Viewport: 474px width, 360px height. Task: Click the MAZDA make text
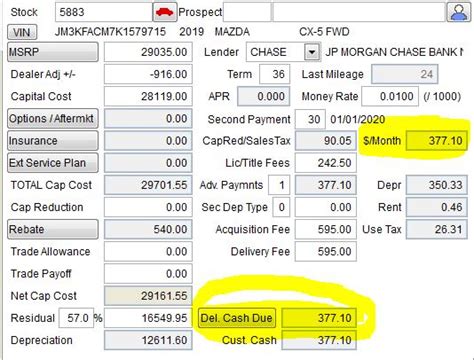232,32
